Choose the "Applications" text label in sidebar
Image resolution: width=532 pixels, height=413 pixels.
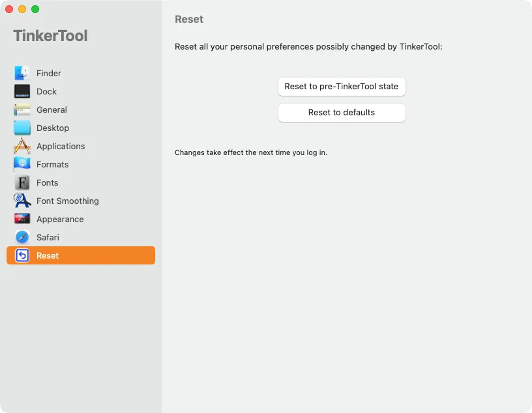[61, 146]
